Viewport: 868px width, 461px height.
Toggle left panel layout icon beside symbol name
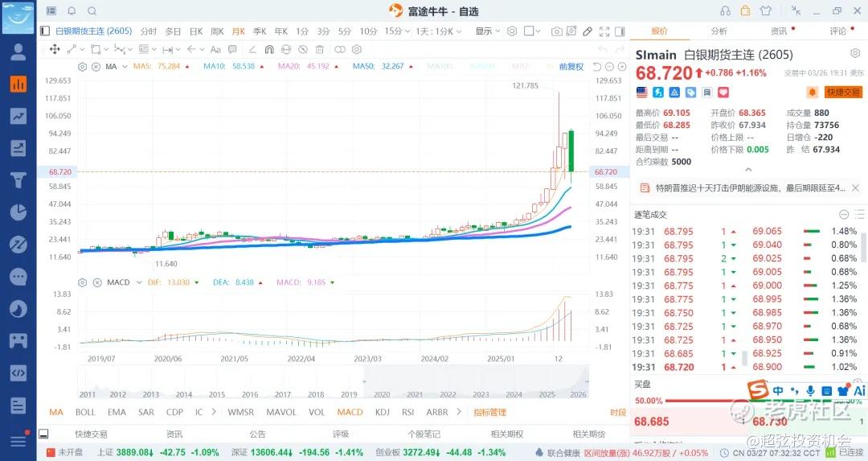click(x=45, y=31)
